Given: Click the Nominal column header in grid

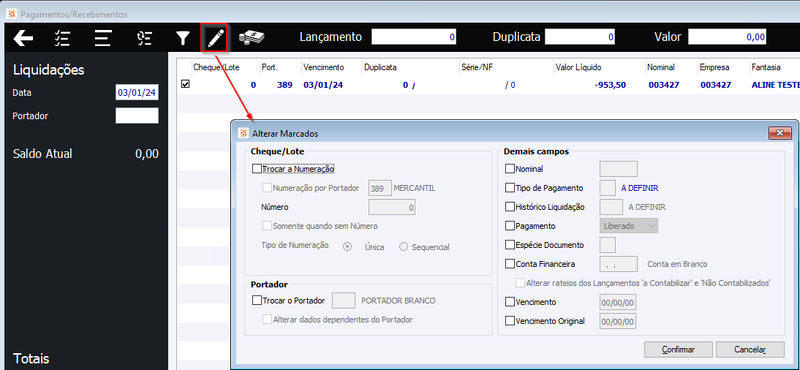Looking at the screenshot, I should click(661, 67).
